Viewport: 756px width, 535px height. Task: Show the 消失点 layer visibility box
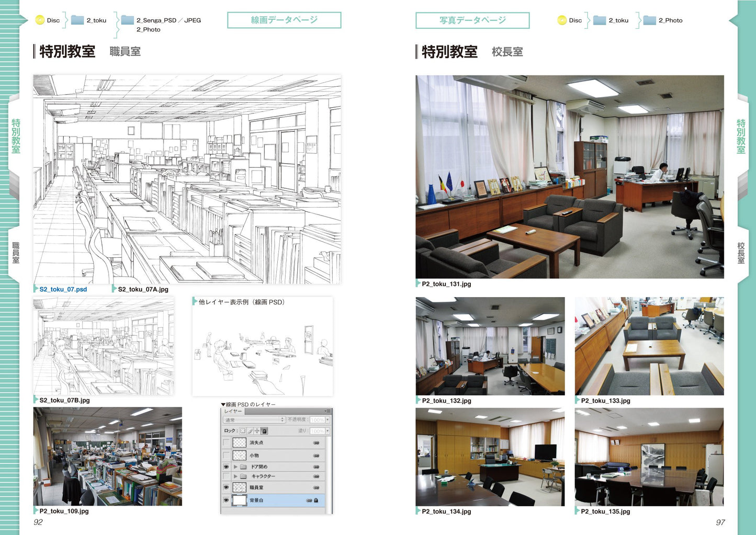pyautogui.click(x=226, y=443)
